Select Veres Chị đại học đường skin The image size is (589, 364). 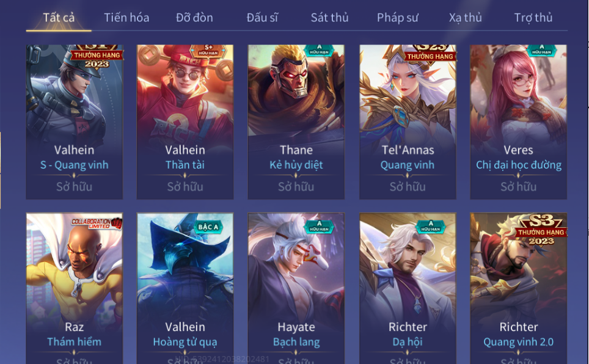(518, 122)
